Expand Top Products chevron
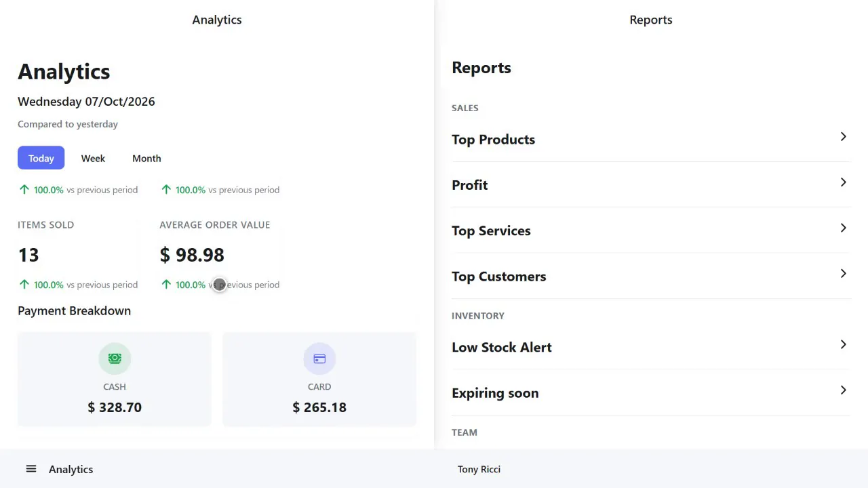This screenshot has width=868, height=488. point(843,137)
